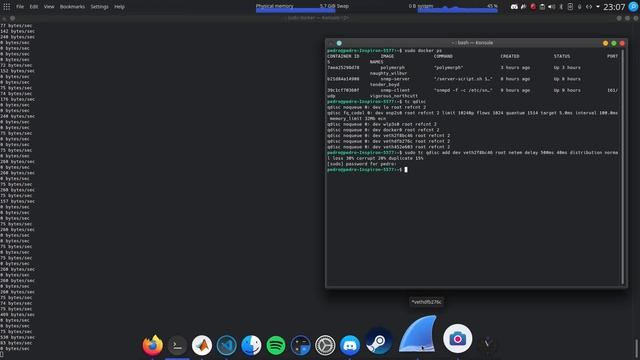Click the flame tray icon

523,7
